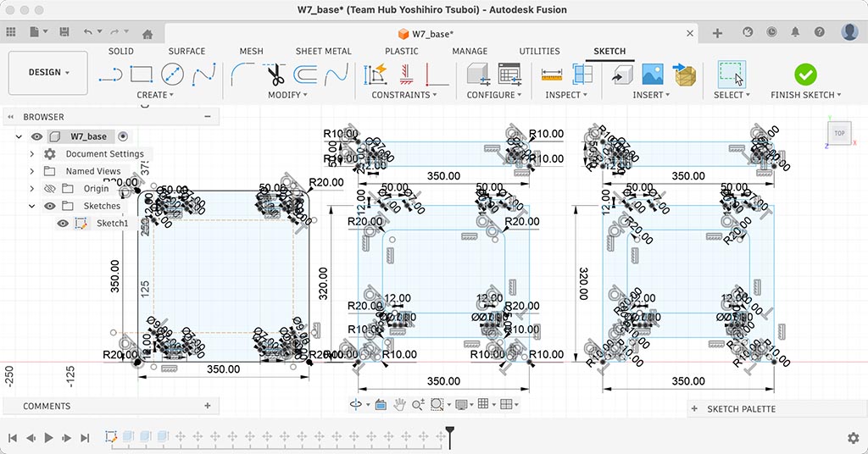Toggle visibility of Origin folder
The image size is (868, 454).
tap(50, 189)
